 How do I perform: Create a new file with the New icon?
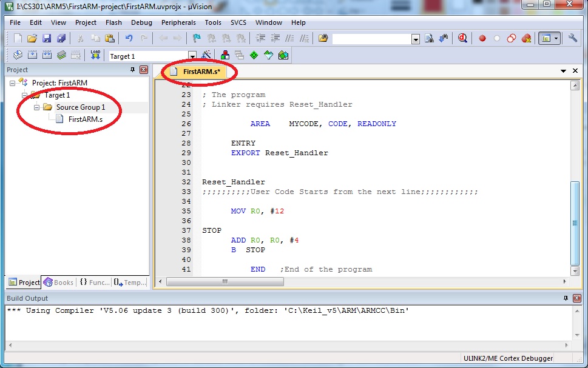18,38
